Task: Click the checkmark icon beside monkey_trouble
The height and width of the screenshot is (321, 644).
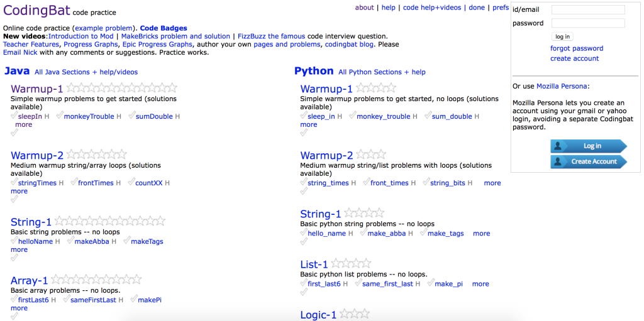Action: [x=352, y=116]
